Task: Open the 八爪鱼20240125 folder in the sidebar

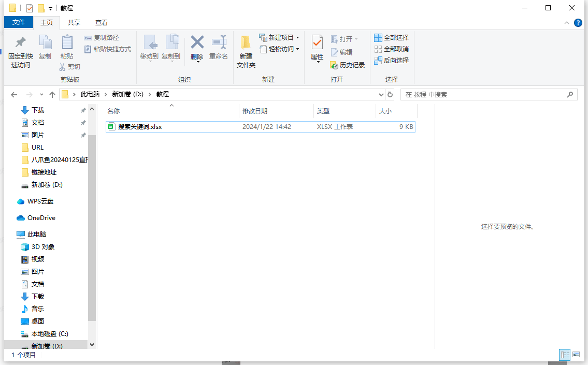Action: pos(59,159)
